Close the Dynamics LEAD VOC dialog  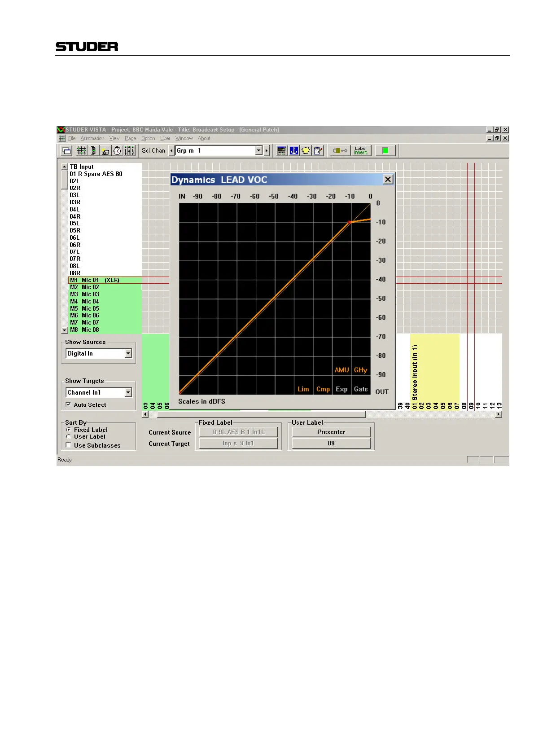(388, 180)
